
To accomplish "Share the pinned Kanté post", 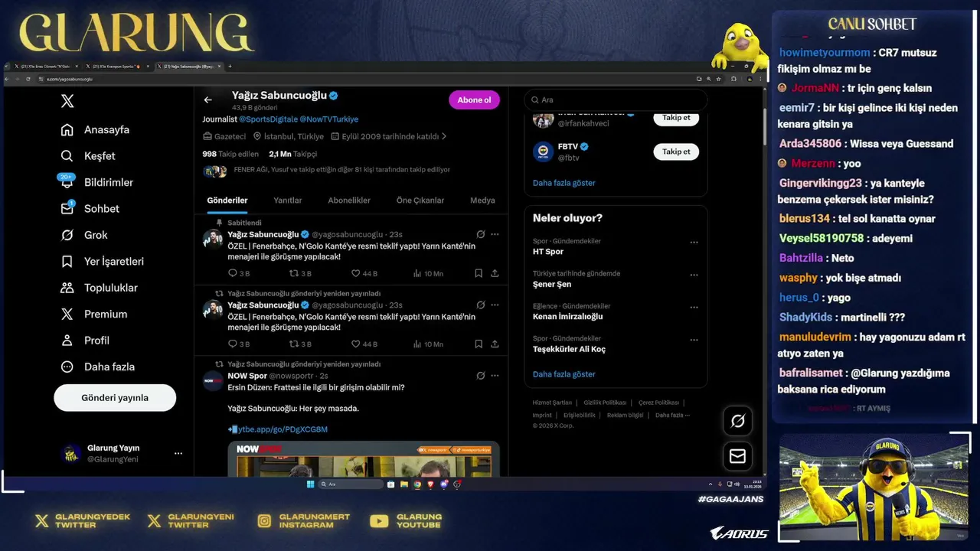I will click(495, 273).
